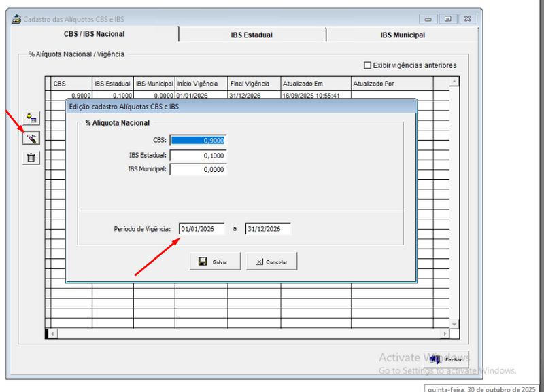Click the horizontal scrollbar right arrow
The image size is (544, 392).
(445, 334)
